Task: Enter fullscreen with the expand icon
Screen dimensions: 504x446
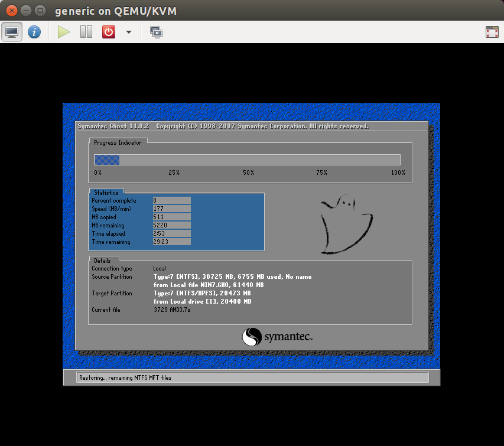Action: 492,32
